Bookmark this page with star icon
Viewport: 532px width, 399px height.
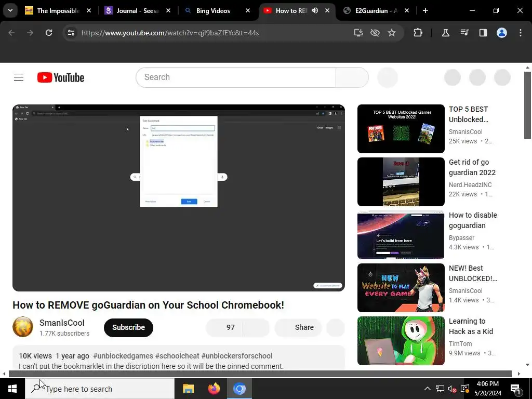click(392, 33)
